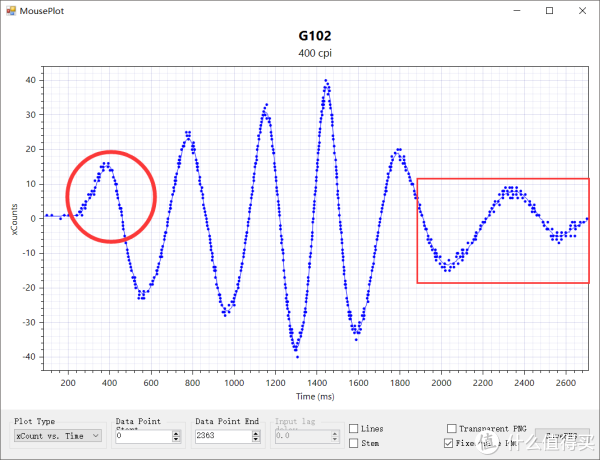The image size is (600, 460).
Task: Click the Time (ms) axis label
Action: pyautogui.click(x=315, y=396)
